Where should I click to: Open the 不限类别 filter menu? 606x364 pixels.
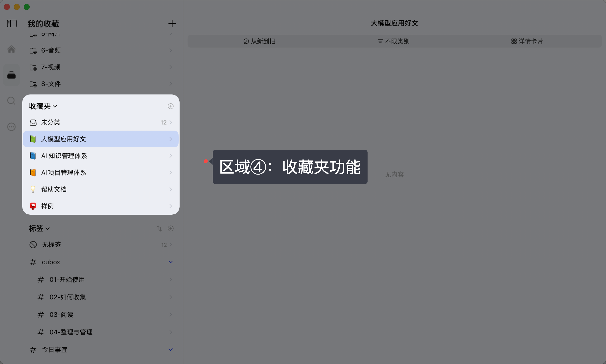(x=393, y=41)
